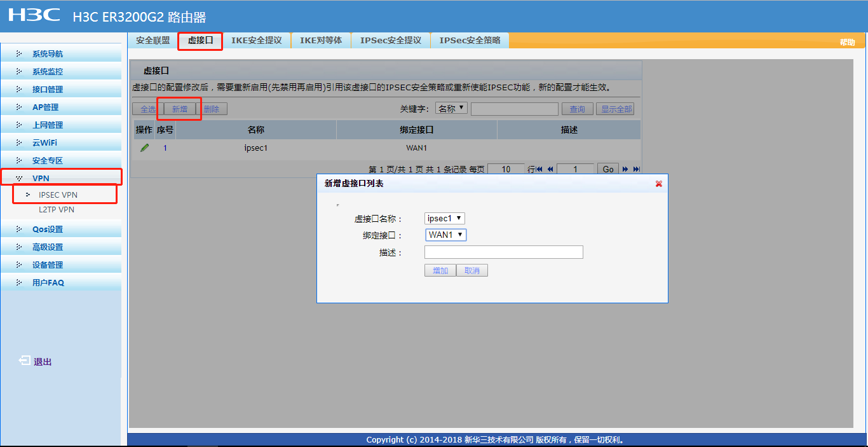Image resolution: width=868 pixels, height=447 pixels.
Task: Switch to the IKE对等体 tab
Action: click(321, 39)
